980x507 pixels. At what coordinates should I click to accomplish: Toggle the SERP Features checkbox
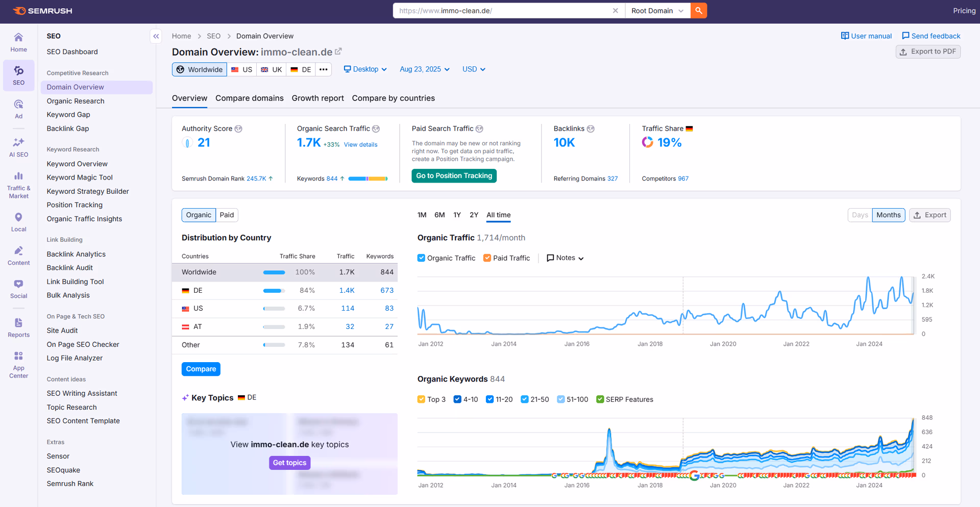click(600, 399)
